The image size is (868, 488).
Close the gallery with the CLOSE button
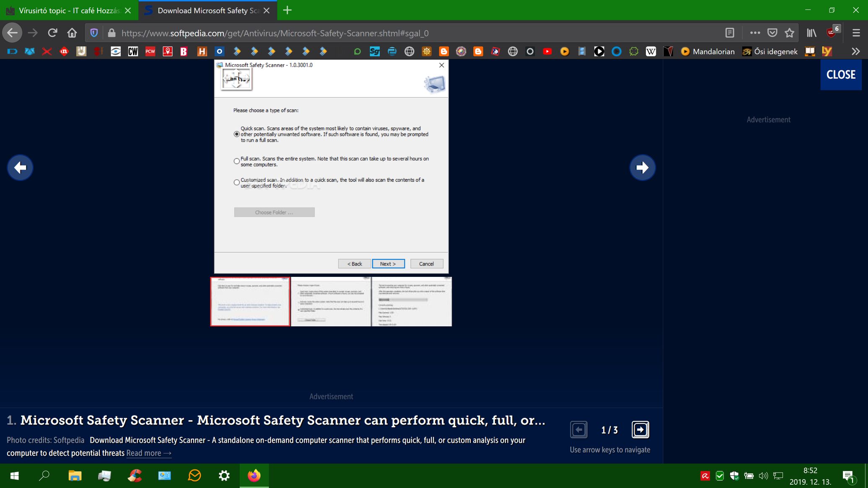[841, 75]
